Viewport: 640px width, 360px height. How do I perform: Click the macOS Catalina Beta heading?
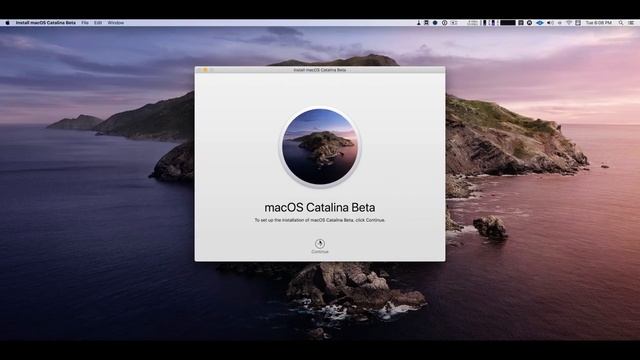[320, 207]
